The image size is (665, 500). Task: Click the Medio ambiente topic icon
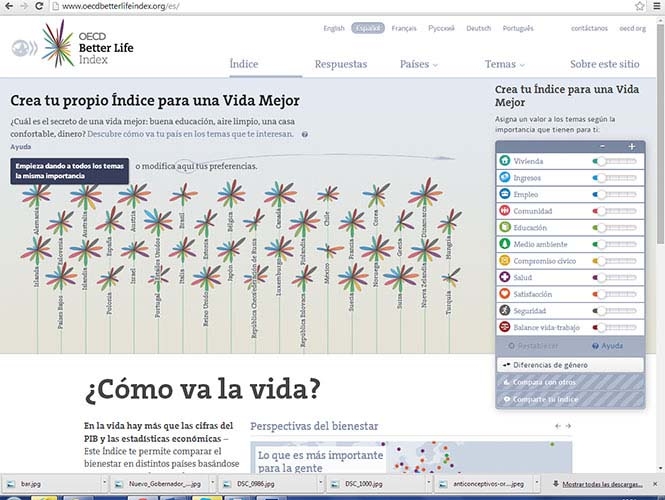tap(504, 244)
